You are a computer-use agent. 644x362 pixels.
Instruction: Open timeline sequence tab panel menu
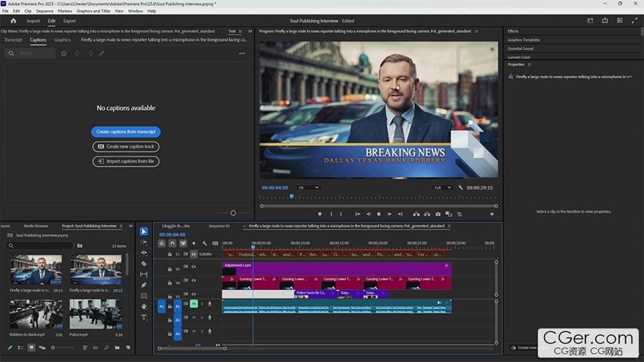click(x=449, y=226)
